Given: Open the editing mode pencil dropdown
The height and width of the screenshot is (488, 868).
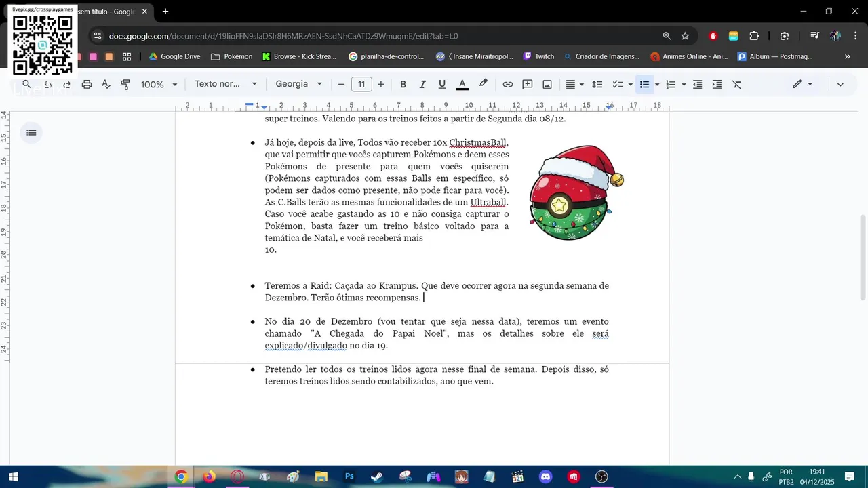Looking at the screenshot, I should 803,85.
